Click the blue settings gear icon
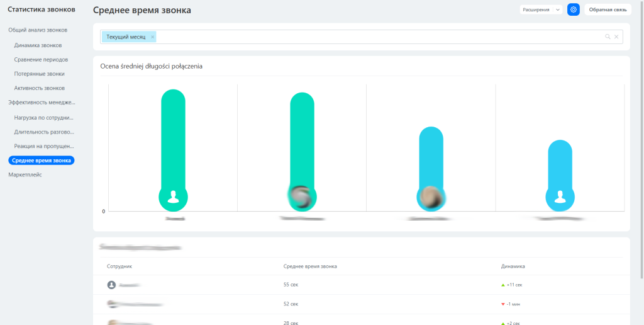This screenshot has width=644, height=325. pyautogui.click(x=573, y=9)
